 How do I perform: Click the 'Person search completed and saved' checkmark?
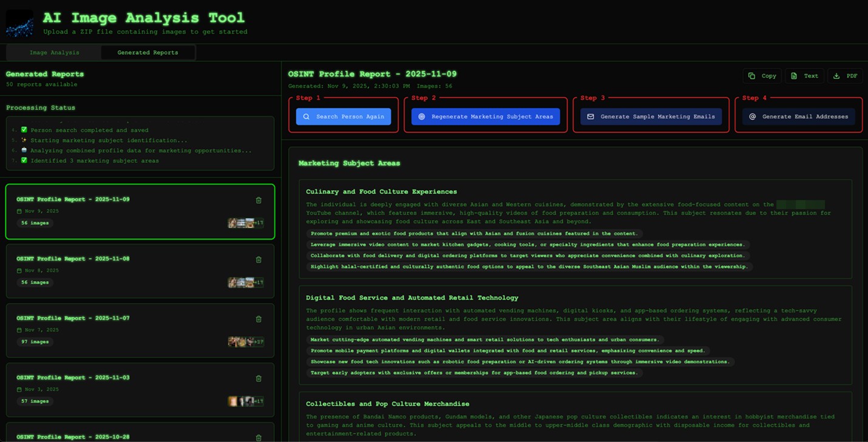coord(24,130)
